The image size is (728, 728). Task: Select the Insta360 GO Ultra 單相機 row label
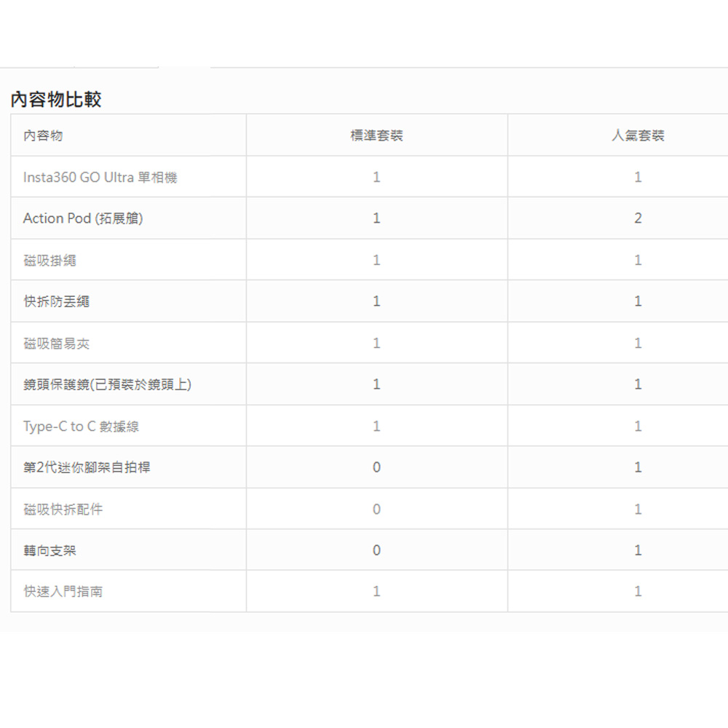coord(100,177)
